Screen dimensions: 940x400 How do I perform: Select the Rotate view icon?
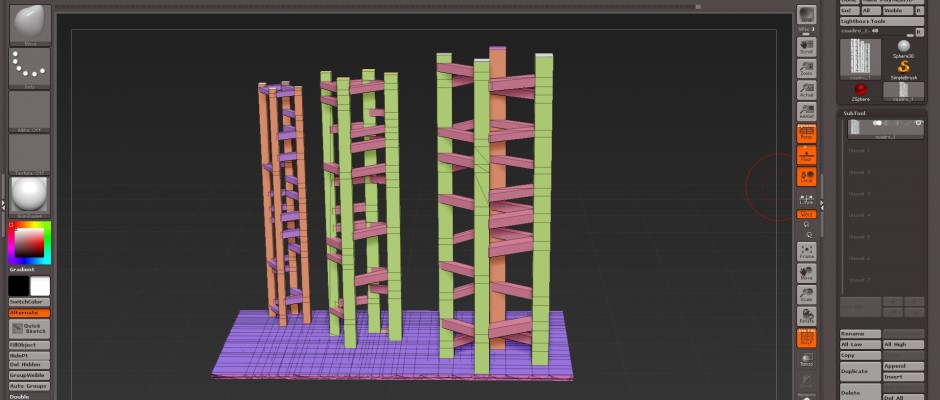(x=806, y=317)
